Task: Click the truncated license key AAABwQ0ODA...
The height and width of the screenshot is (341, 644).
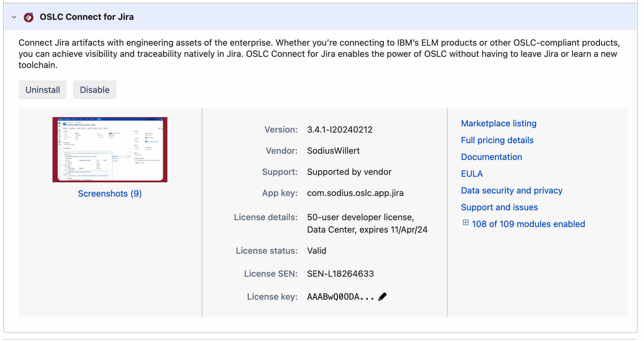Action: (340, 297)
